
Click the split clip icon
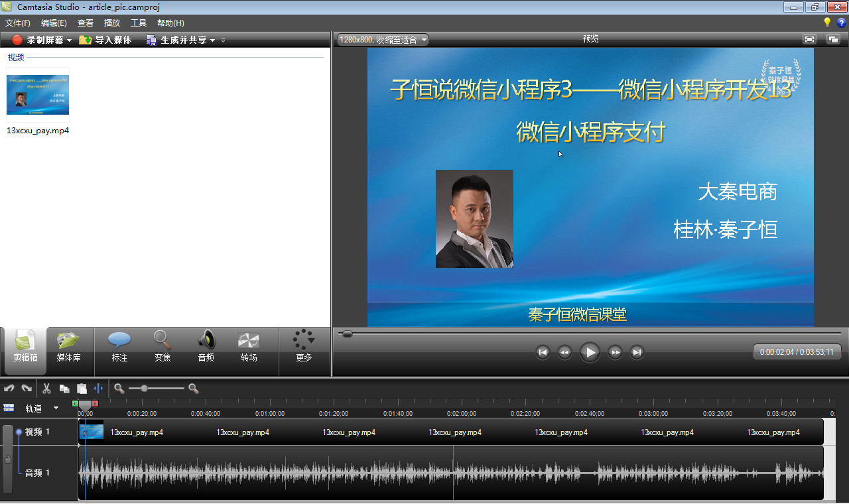(x=99, y=389)
